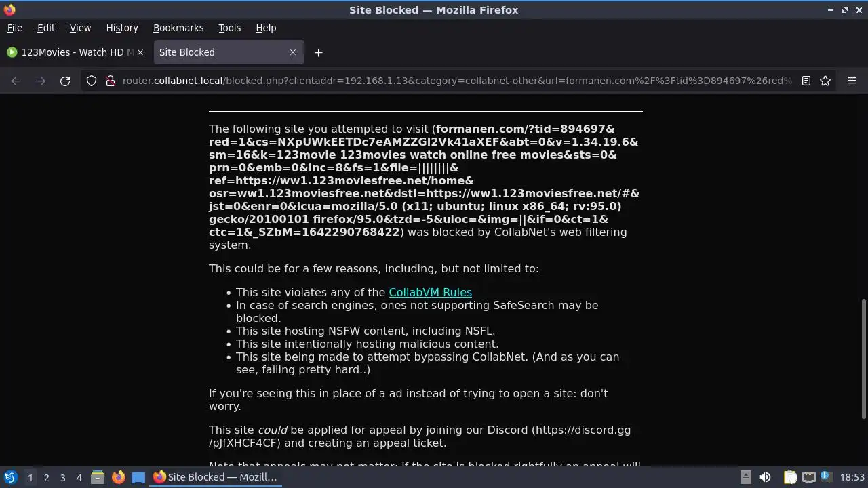Open the Help menu
Screen dimensions: 868x488
pos(266,28)
